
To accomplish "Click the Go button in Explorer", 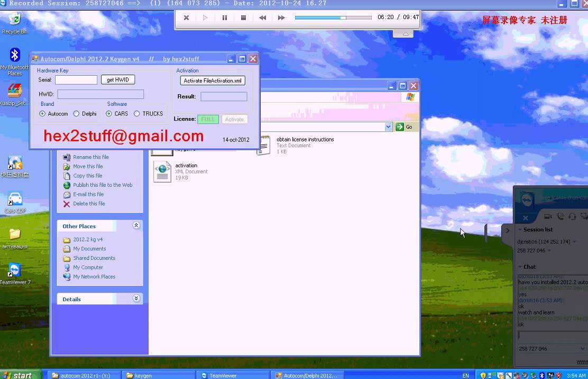I will click(404, 127).
